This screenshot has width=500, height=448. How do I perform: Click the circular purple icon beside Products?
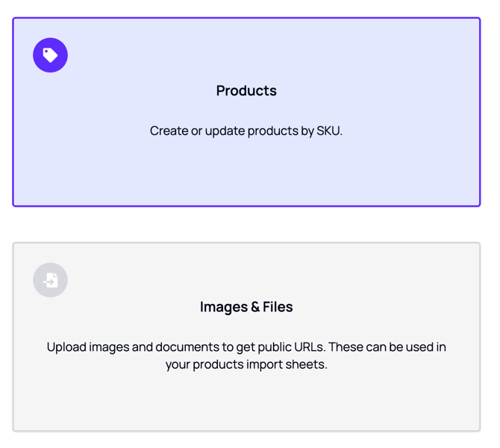click(x=51, y=55)
